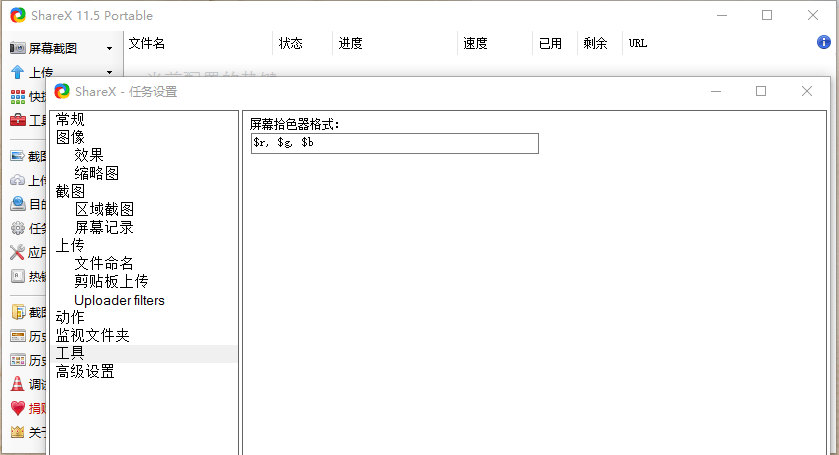This screenshot has width=839, height=455.
Task: Click the blue info icon in list header
Action: pyautogui.click(x=824, y=43)
